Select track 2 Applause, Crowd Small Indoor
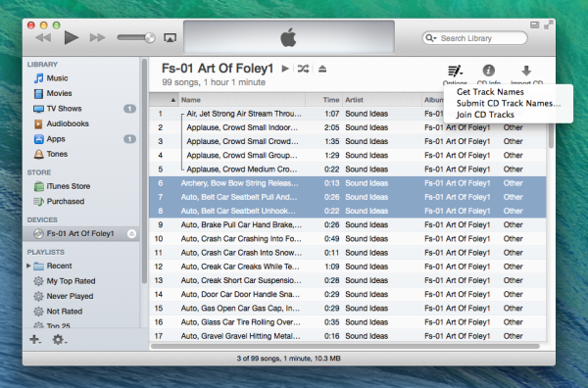588x388 pixels. (x=348, y=127)
